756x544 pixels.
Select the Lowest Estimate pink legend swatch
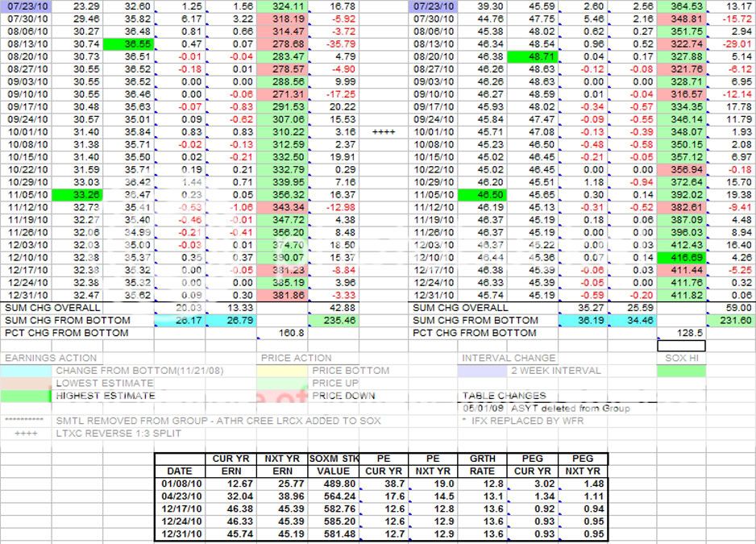pyautogui.click(x=27, y=383)
